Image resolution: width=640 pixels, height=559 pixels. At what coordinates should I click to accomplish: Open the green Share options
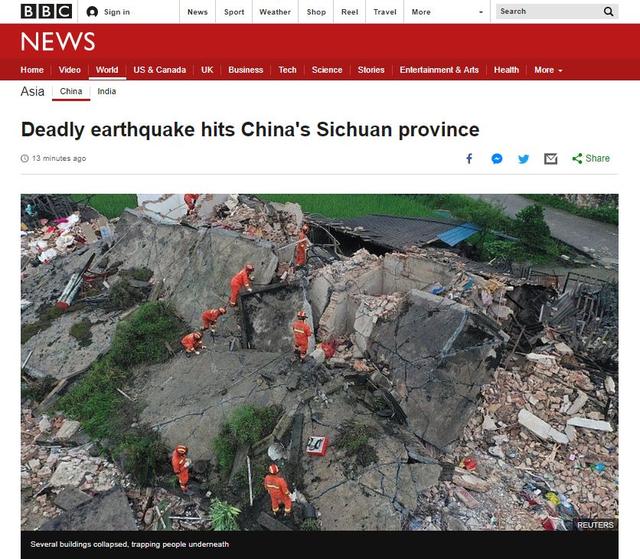pos(591,158)
